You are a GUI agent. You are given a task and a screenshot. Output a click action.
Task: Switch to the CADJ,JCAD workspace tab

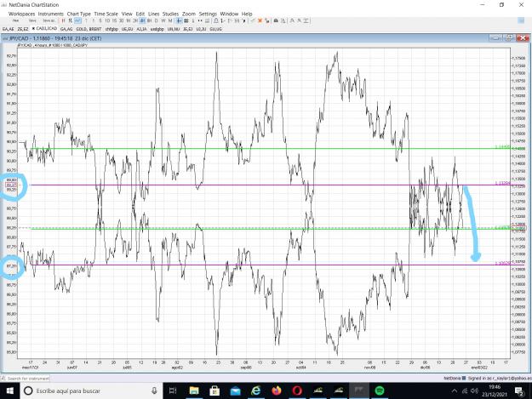44,29
